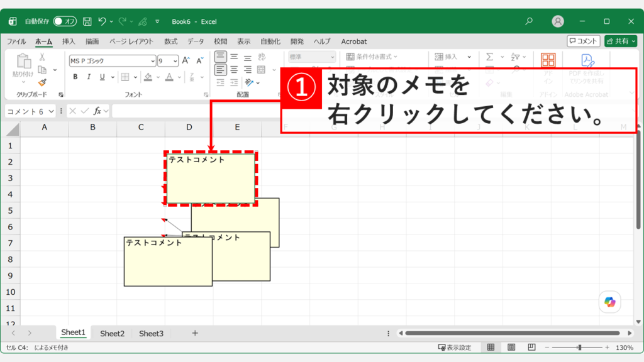Click the Increase Indent icon
Screen dimensions: 644x362
pyautogui.click(x=234, y=83)
